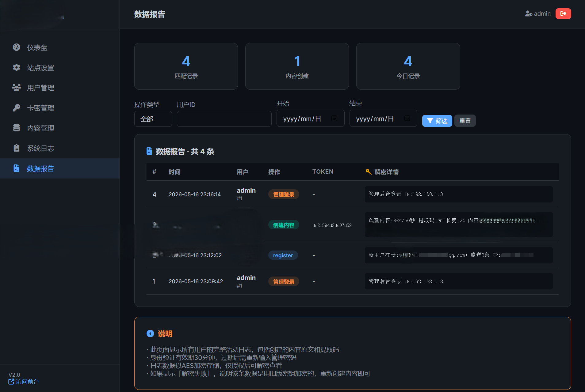Open the calendar picker for 结束 date
Image resolution: width=585 pixels, height=392 pixels.
(x=407, y=119)
